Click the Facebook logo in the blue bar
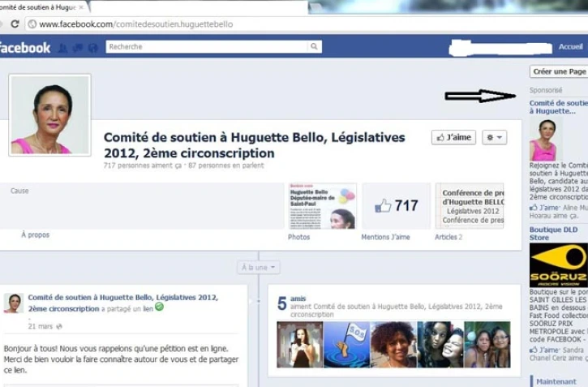This screenshot has height=387, width=588. 25,48
